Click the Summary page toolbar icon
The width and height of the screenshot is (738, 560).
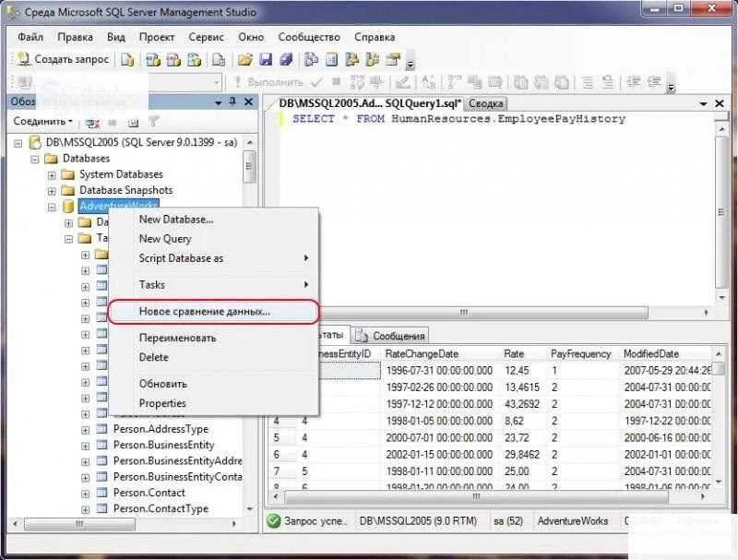tap(332, 59)
